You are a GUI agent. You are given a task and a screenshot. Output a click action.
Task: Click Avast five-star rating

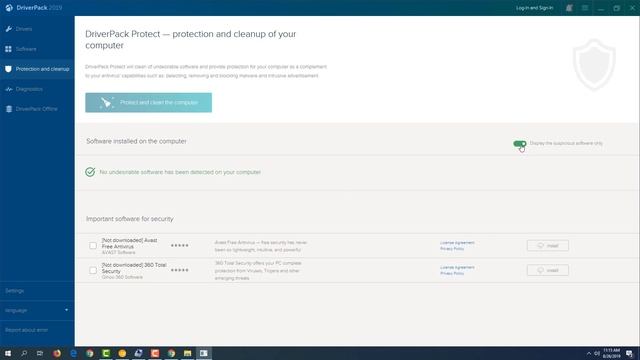pyautogui.click(x=180, y=245)
